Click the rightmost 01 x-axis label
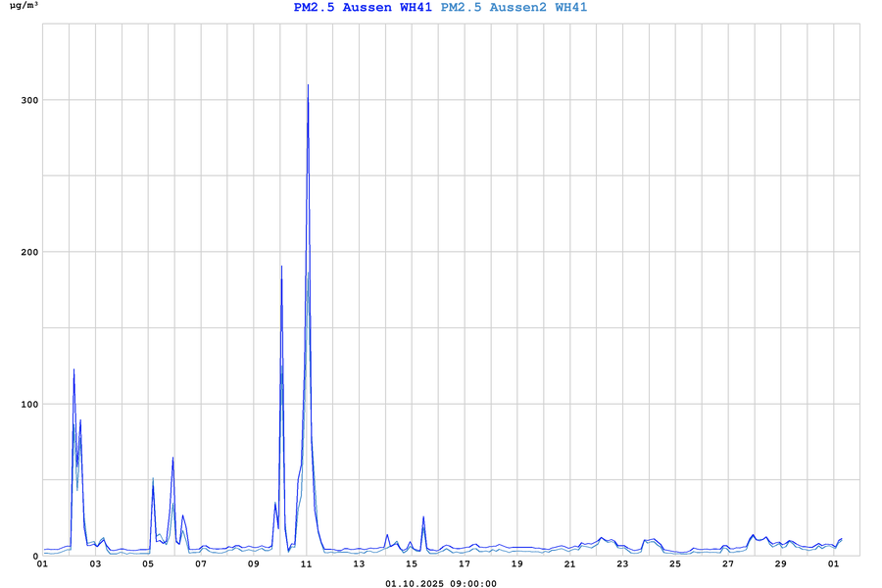 [x=833, y=564]
